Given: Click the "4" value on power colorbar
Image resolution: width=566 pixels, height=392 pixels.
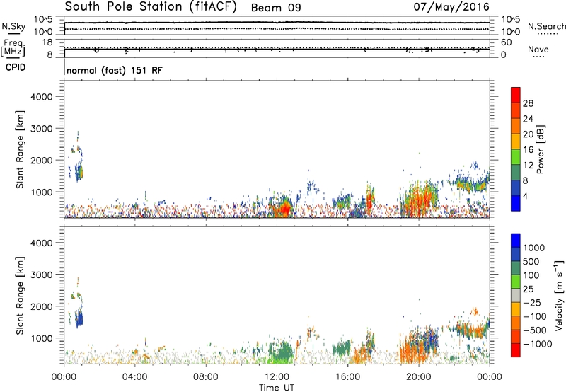Looking at the screenshot, I should pos(526,197).
